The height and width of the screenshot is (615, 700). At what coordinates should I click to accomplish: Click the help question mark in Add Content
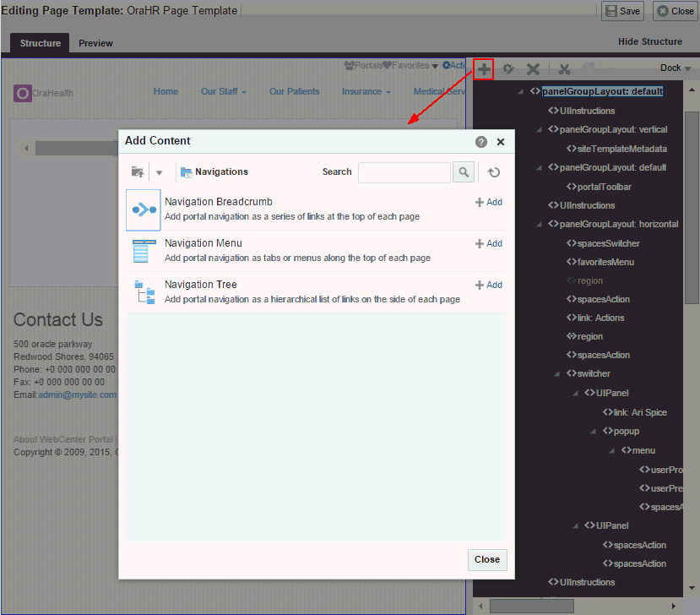pos(480,142)
